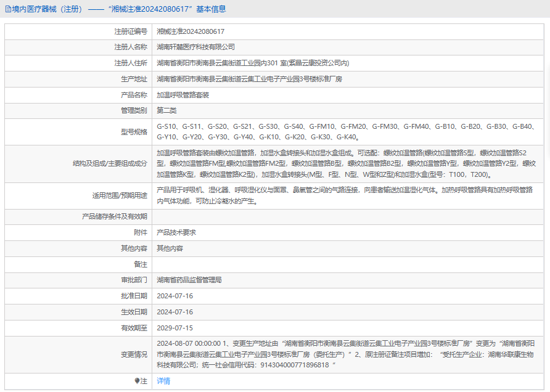Select registration number 湘械注准20242080617 in the table
The width and height of the screenshot is (550, 392).
[191, 31]
